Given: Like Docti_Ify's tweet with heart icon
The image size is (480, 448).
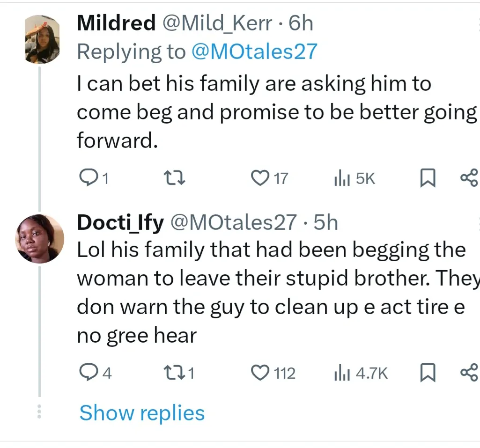Looking at the screenshot, I should point(259,373).
